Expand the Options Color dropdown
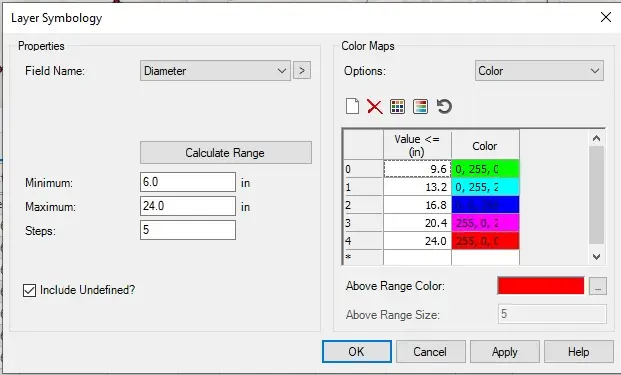Image resolution: width=621 pixels, height=375 pixels. pos(539,70)
